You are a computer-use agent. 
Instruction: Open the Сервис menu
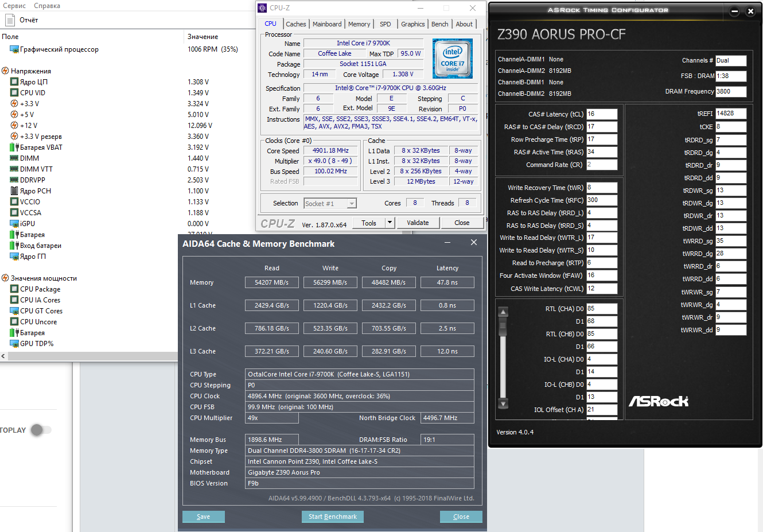[x=15, y=6]
